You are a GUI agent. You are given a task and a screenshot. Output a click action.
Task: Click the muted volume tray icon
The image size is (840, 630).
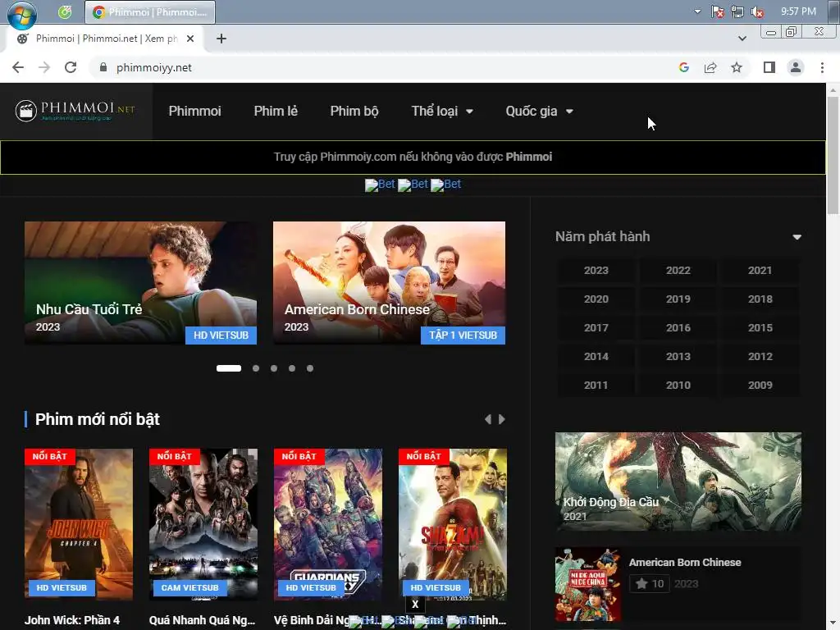point(757,11)
